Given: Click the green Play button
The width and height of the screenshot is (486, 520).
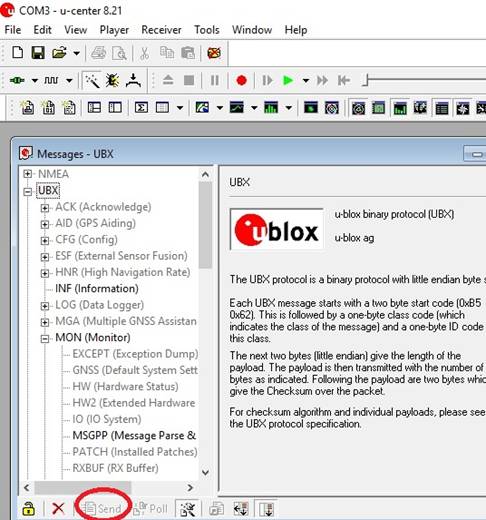Looking at the screenshot, I should (288, 80).
